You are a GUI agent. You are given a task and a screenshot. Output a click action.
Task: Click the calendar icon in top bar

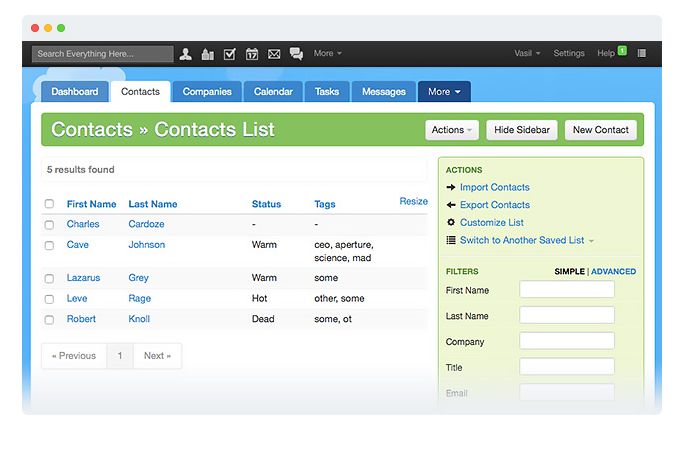tap(252, 54)
